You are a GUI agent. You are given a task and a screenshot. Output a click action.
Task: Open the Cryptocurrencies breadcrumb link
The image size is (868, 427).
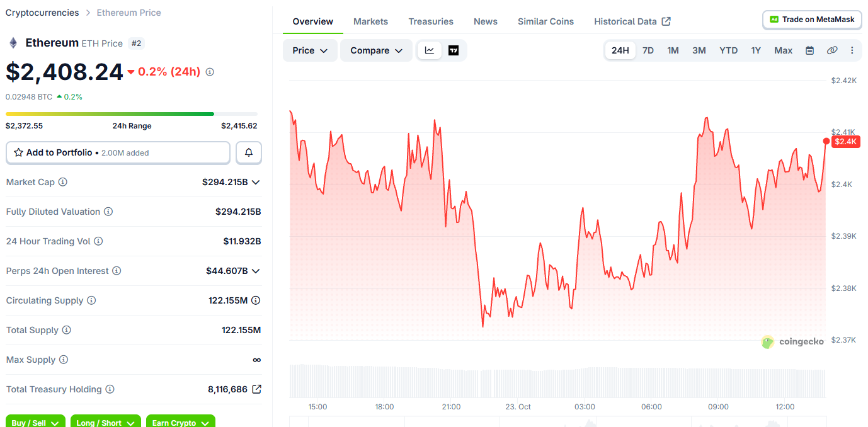click(42, 13)
